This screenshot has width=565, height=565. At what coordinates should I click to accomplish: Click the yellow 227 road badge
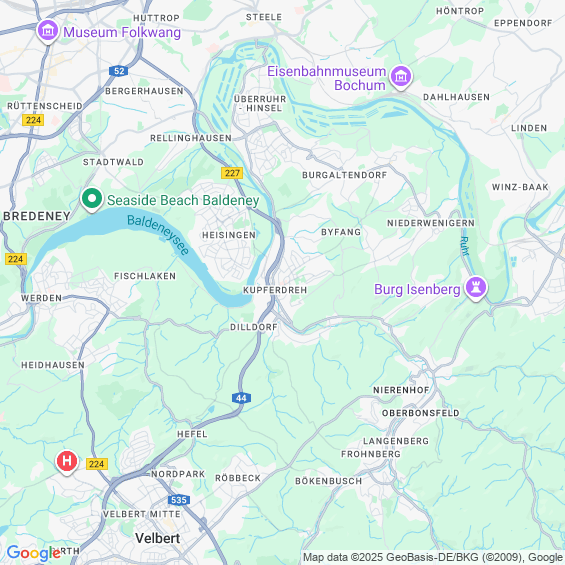[232, 173]
